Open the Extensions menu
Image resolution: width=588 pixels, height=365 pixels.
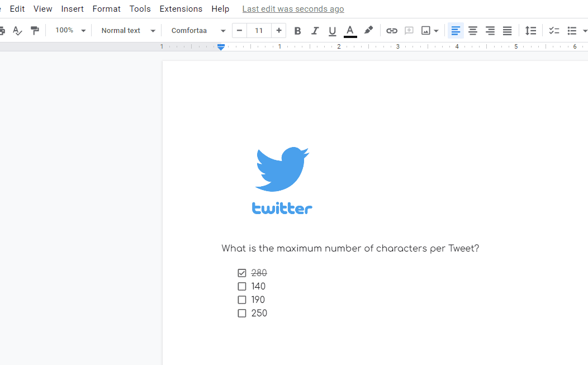coord(181,9)
